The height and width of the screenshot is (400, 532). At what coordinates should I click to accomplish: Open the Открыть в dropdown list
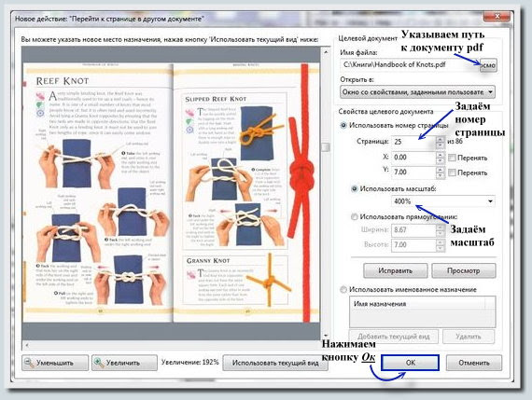[x=417, y=92]
